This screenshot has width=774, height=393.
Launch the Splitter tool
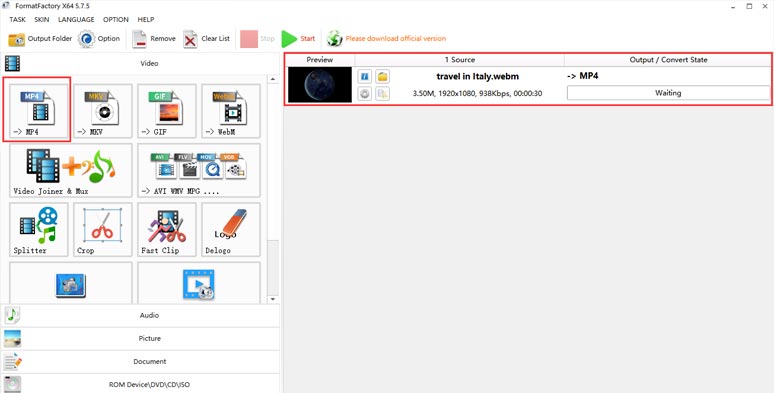[39, 230]
